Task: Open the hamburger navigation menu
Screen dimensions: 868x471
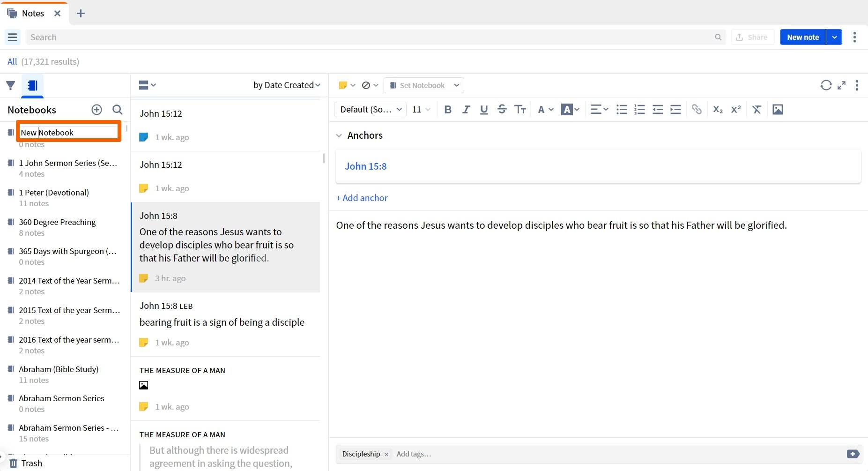Action: coord(13,37)
